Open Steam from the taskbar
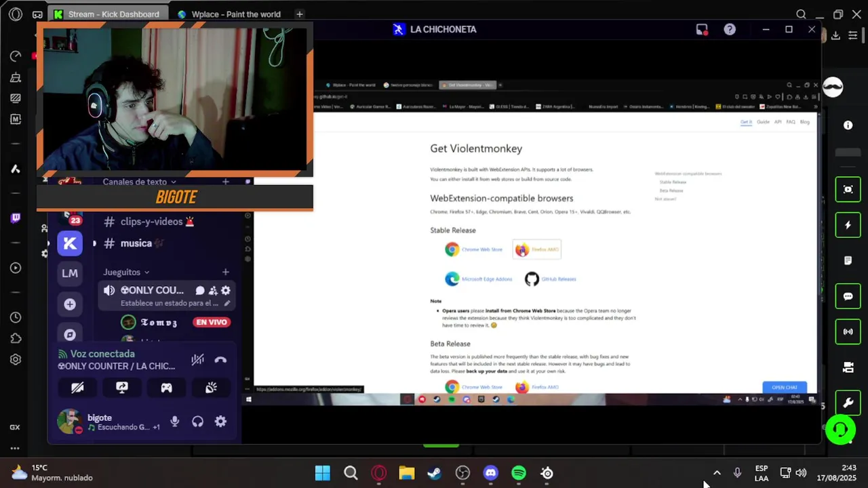 [434, 473]
